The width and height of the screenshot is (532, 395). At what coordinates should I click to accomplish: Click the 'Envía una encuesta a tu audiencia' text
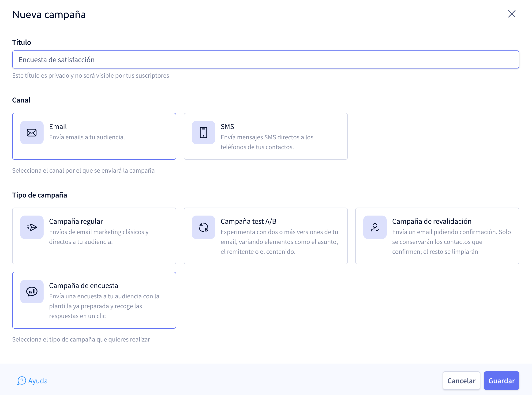104,306
